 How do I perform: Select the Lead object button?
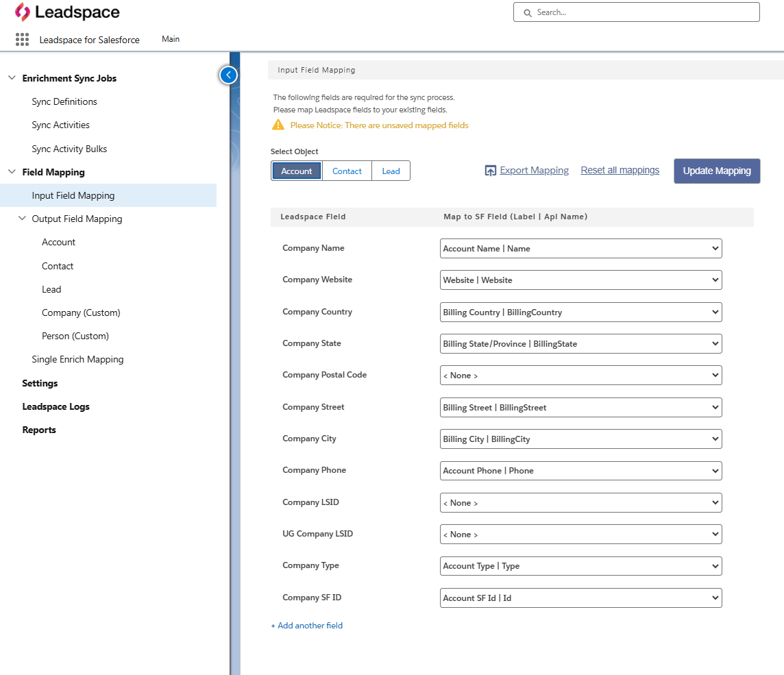click(x=391, y=171)
